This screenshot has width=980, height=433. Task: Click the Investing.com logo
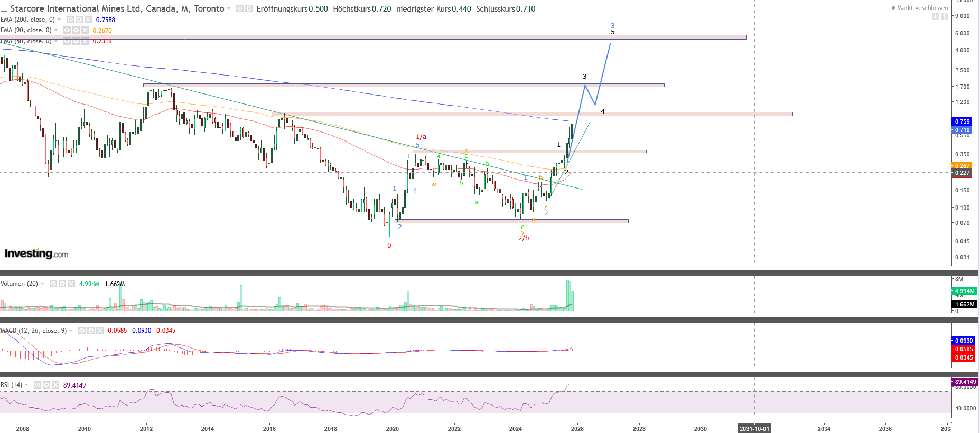point(36,254)
